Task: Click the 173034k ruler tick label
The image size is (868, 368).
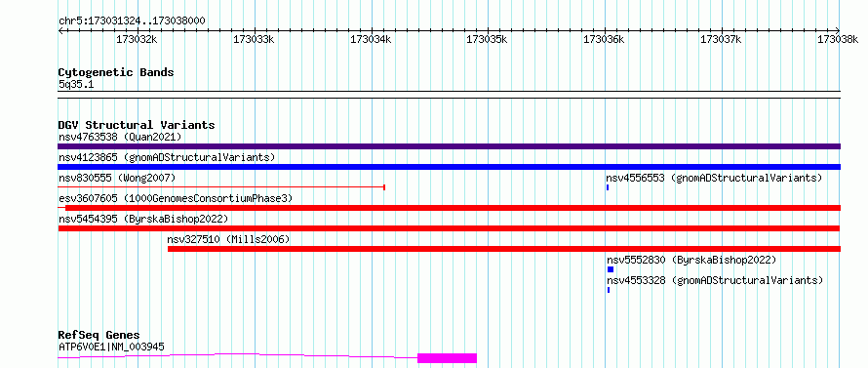Action: point(371,40)
